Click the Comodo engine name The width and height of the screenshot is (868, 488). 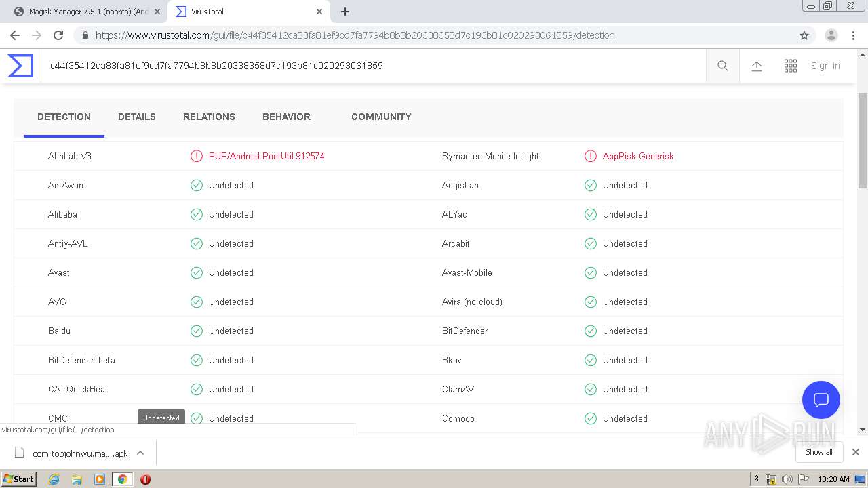tap(458, 418)
